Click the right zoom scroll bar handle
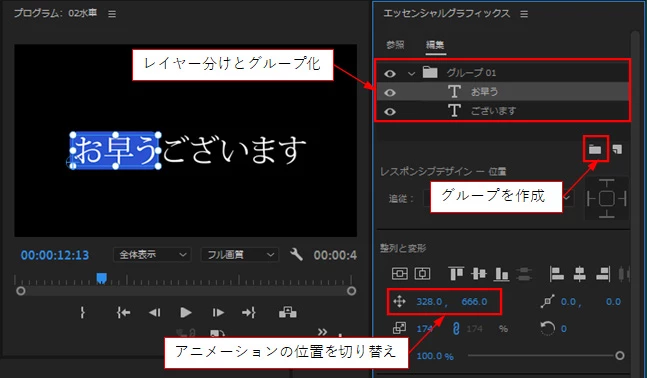 352,291
